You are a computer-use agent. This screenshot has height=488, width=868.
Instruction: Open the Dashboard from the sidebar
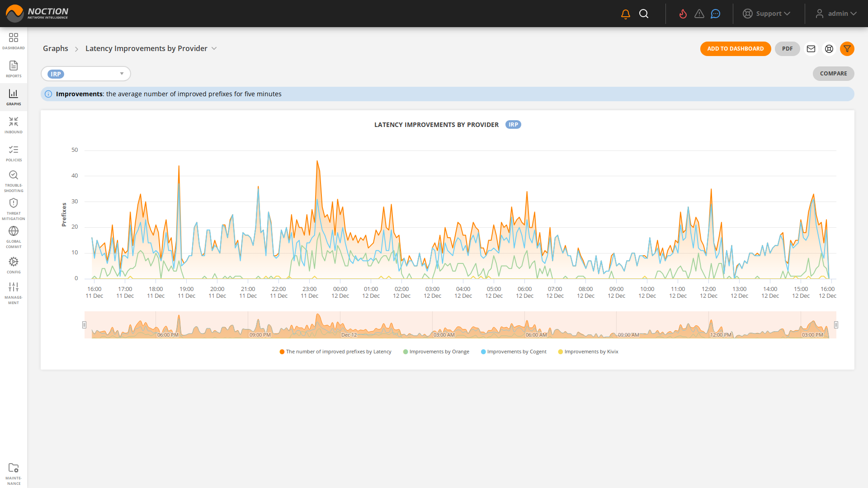[14, 41]
